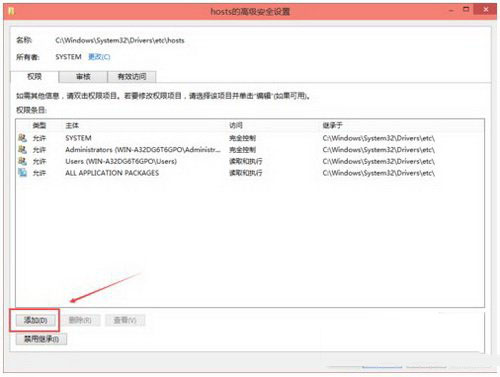Click the user icon in the Users row
The image size is (500, 377).
[22, 161]
